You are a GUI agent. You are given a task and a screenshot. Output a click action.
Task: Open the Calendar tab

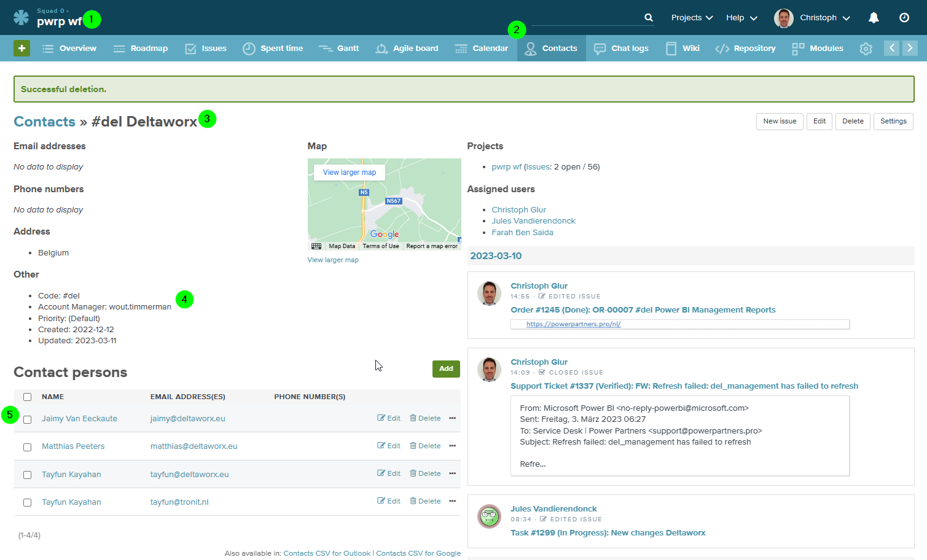pyautogui.click(x=482, y=48)
